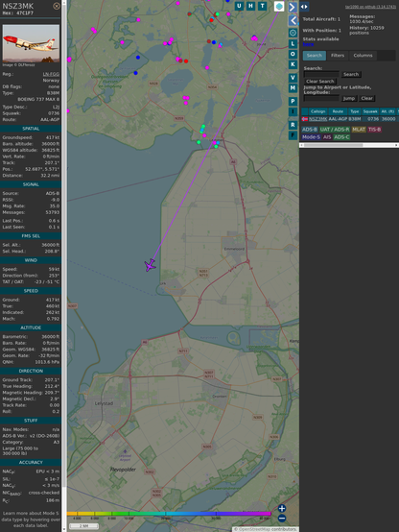Click the P persistence button

[x=293, y=102]
